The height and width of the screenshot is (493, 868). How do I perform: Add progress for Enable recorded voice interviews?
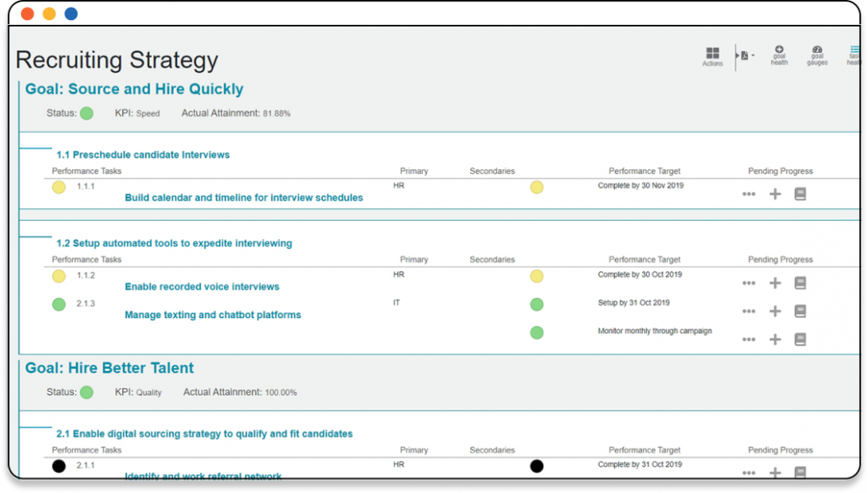click(775, 283)
